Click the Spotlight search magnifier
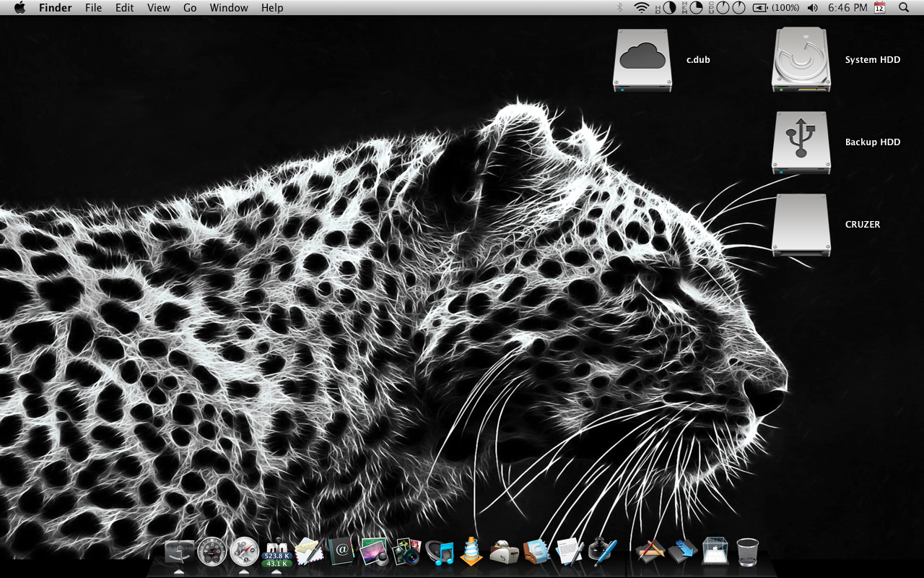The width and height of the screenshot is (924, 578). coord(904,8)
